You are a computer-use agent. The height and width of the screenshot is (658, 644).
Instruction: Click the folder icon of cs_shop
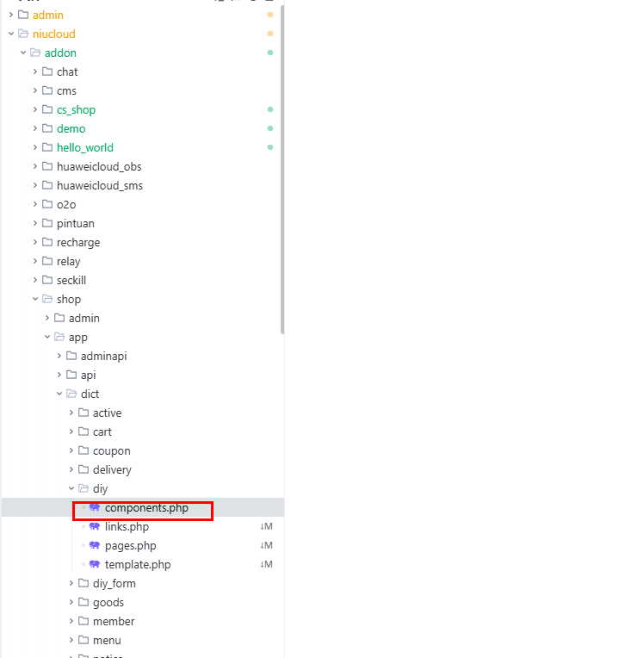tap(47, 110)
